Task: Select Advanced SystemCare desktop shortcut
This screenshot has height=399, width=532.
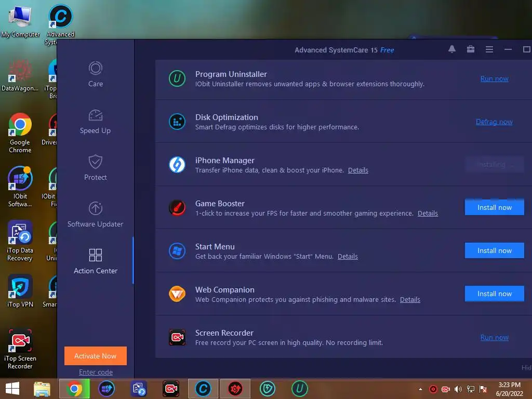Action: coord(60,24)
